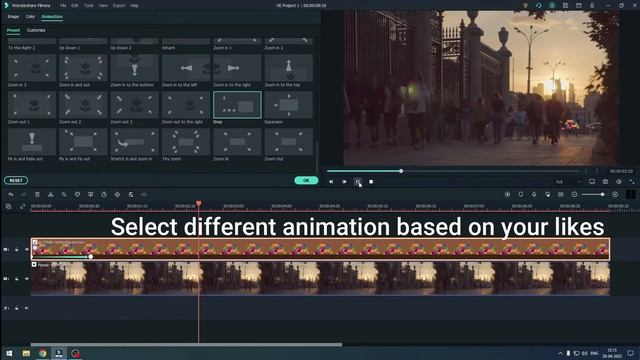Click the animation duration handle on the overlay clip
The width and height of the screenshot is (640, 360).
[x=91, y=257]
